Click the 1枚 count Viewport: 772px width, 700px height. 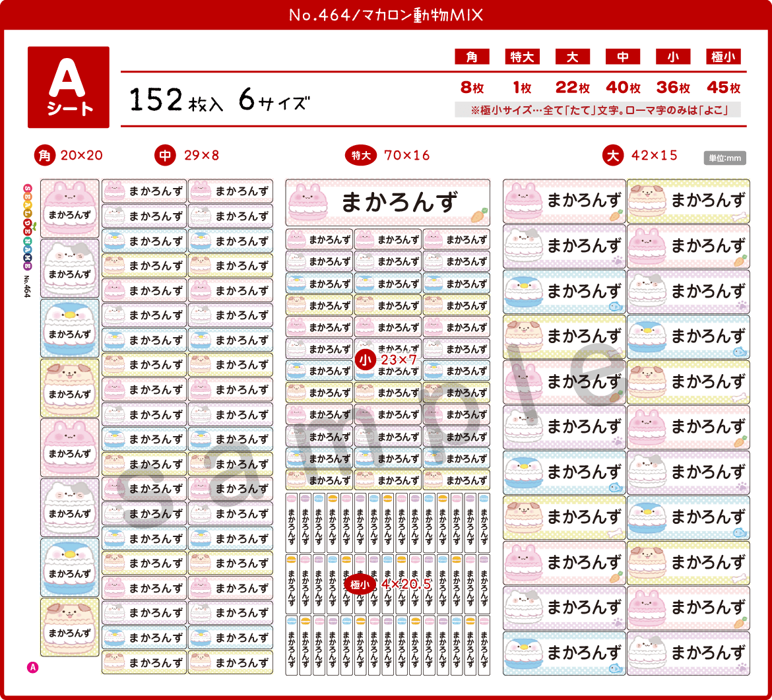523,88
